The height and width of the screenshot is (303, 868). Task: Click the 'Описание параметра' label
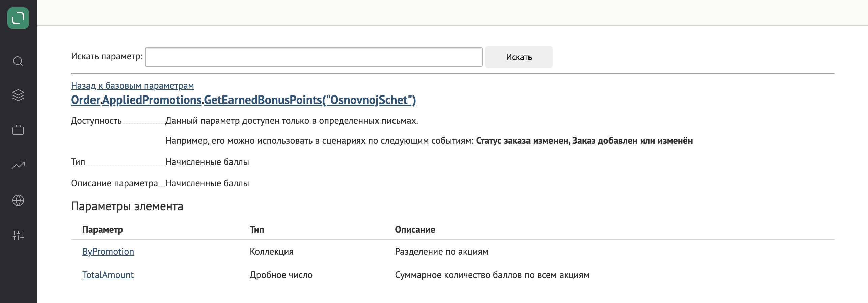114,183
